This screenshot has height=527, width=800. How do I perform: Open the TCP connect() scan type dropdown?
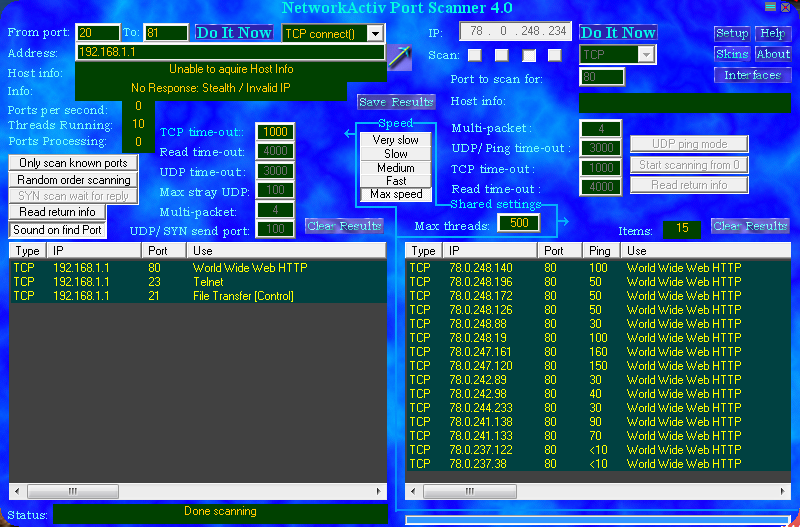point(376,34)
